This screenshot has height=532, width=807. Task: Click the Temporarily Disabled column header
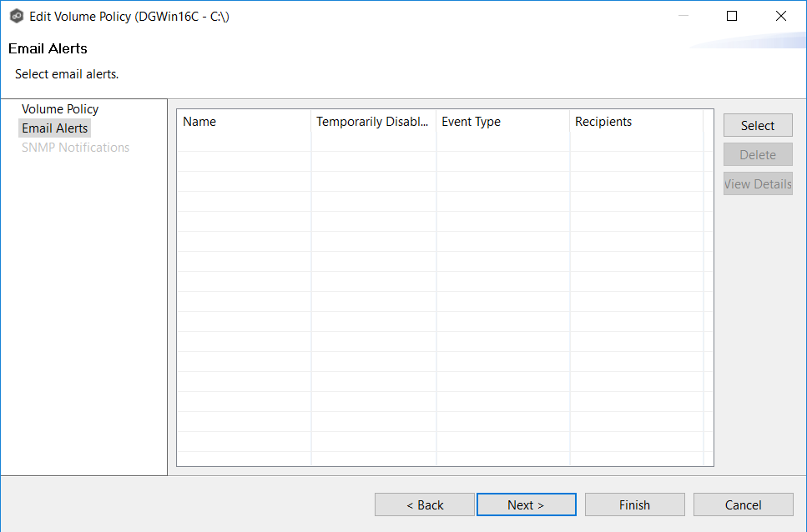tap(373, 122)
